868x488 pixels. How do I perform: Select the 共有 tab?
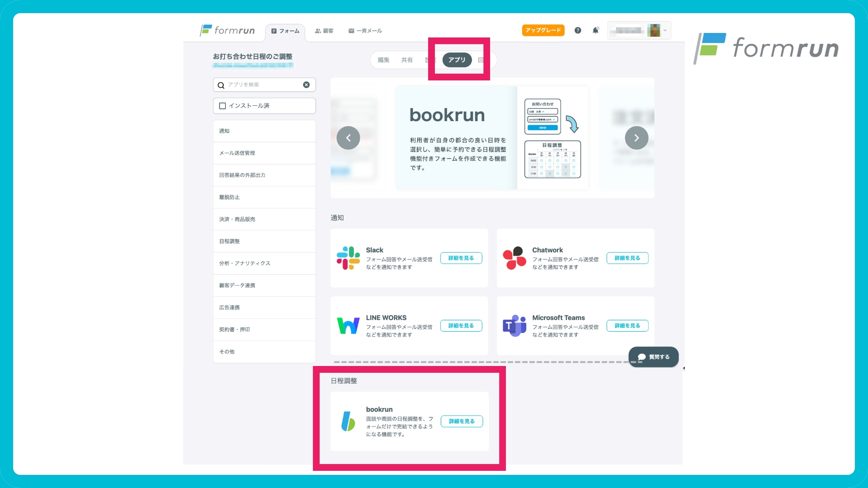click(407, 60)
